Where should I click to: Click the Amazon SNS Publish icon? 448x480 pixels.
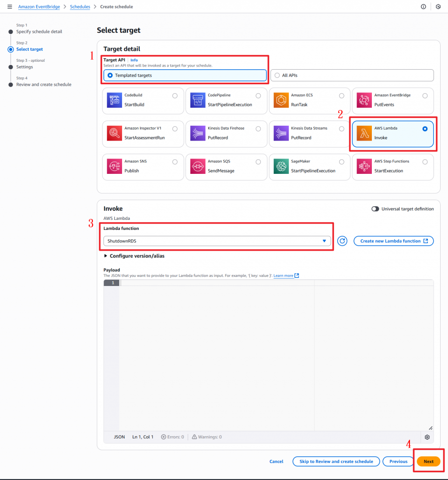[114, 166]
